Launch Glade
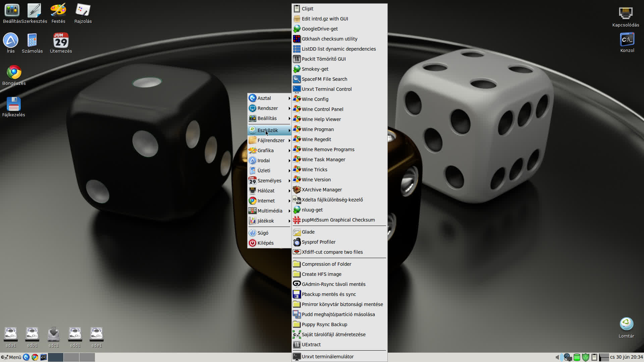 339,232
